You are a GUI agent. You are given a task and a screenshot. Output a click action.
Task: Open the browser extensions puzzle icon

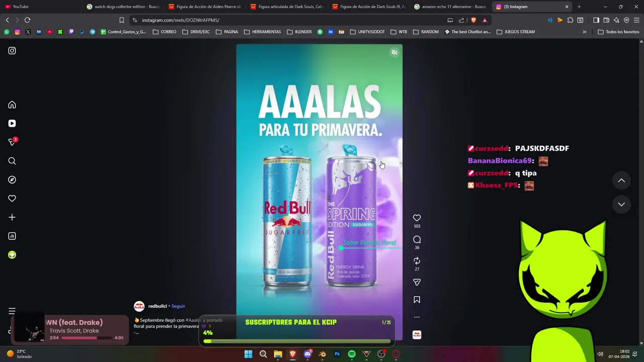pyautogui.click(x=570, y=20)
